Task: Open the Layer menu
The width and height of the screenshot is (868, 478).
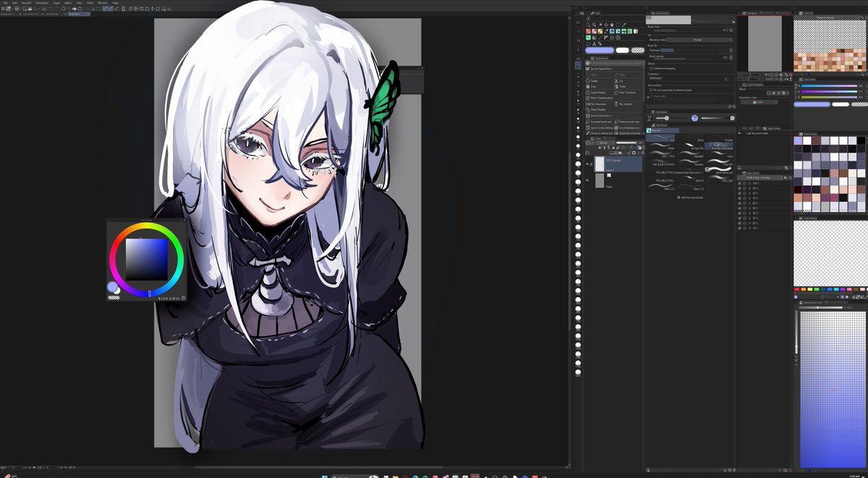Action: click(x=56, y=3)
